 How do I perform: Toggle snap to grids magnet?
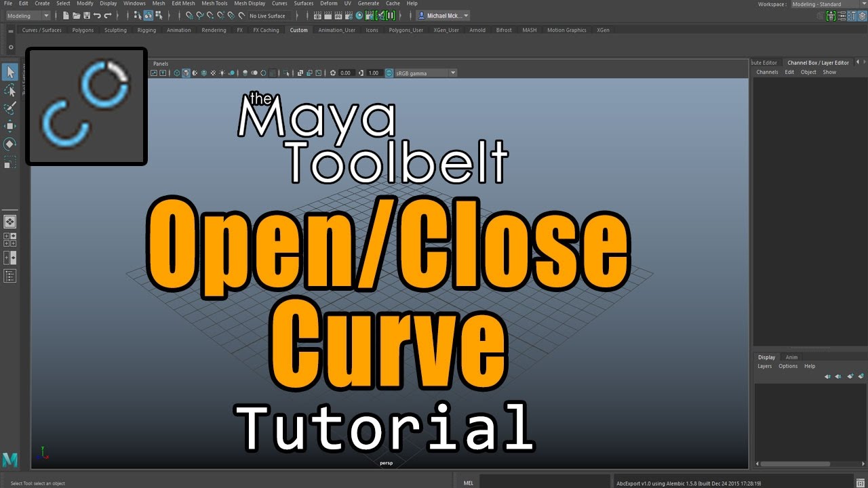point(189,16)
